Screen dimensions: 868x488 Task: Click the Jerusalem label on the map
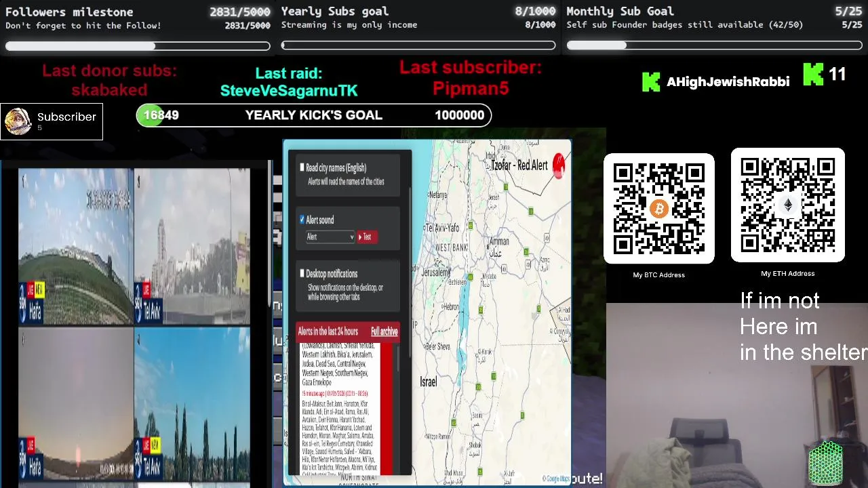435,272
